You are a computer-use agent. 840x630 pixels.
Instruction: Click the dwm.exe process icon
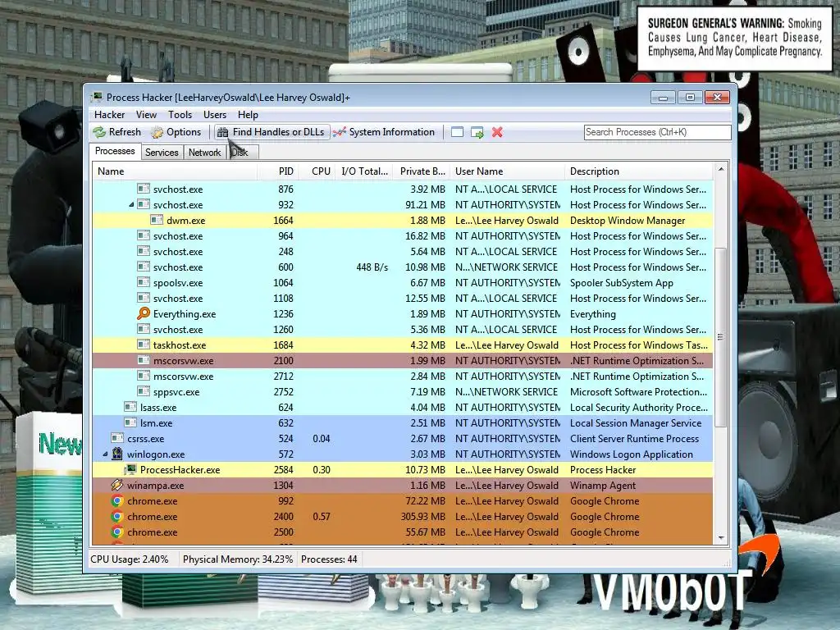click(x=157, y=220)
